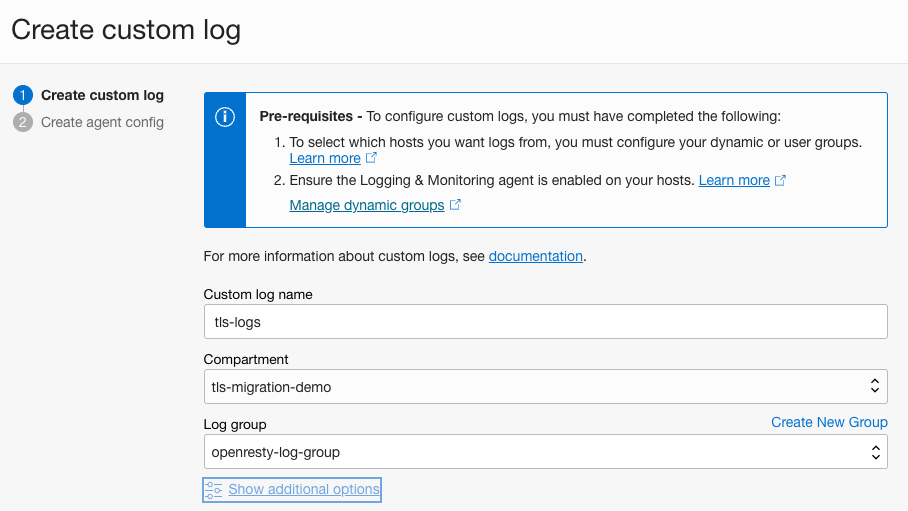Select the Create custom log step label

102,96
